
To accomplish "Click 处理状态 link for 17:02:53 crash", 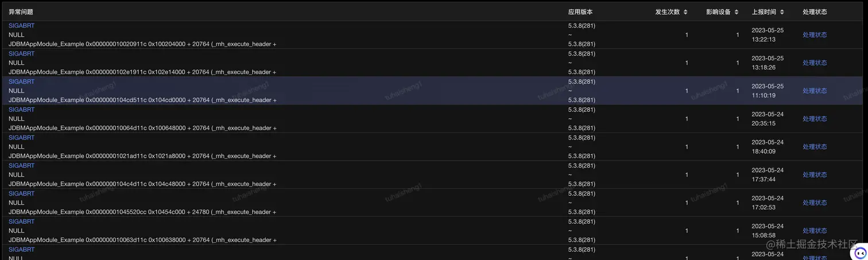I will 815,203.
